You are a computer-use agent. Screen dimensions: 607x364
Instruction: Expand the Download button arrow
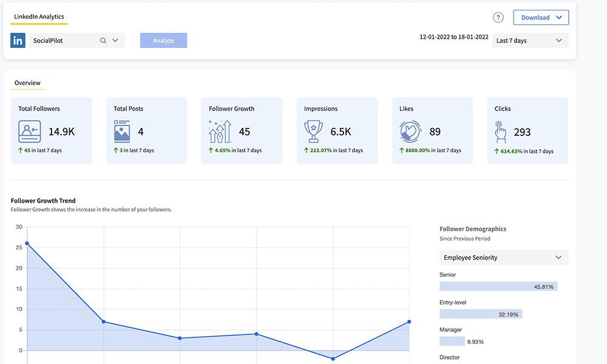coord(559,17)
